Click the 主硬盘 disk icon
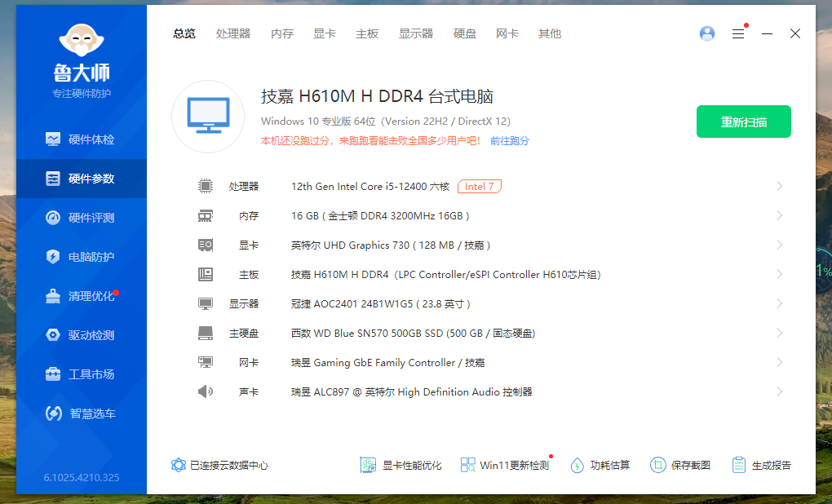The width and height of the screenshot is (832, 504). (x=206, y=334)
